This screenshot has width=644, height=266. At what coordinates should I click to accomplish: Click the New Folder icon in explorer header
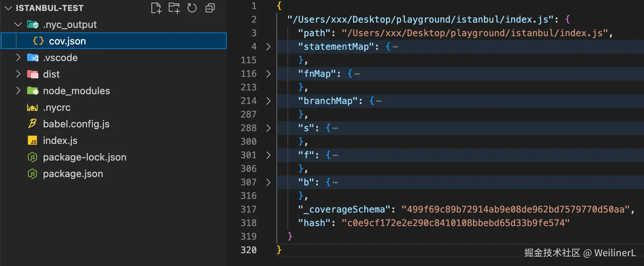174,8
